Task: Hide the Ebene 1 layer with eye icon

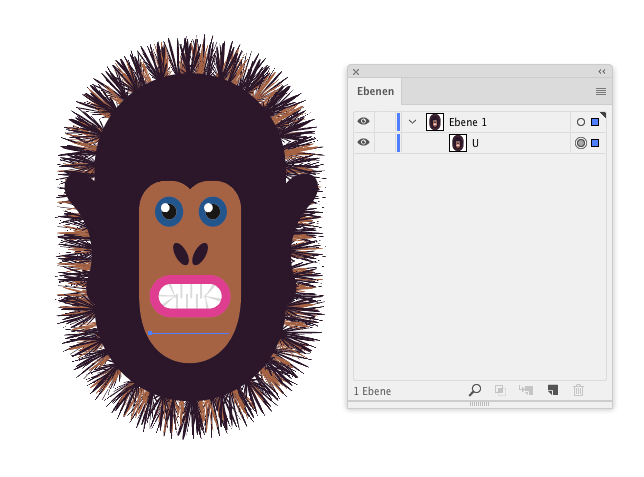Action: tap(363, 122)
